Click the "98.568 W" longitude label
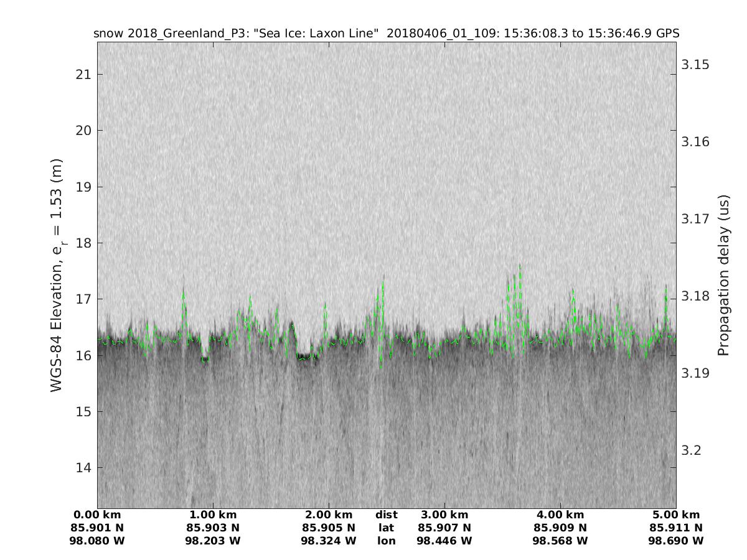This screenshot has width=747, height=560. point(560,541)
